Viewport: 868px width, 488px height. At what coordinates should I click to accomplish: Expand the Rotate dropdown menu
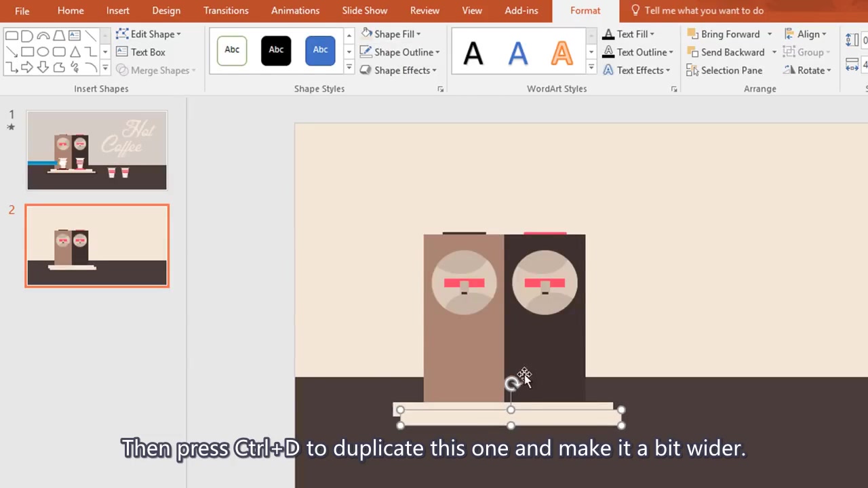(x=829, y=70)
